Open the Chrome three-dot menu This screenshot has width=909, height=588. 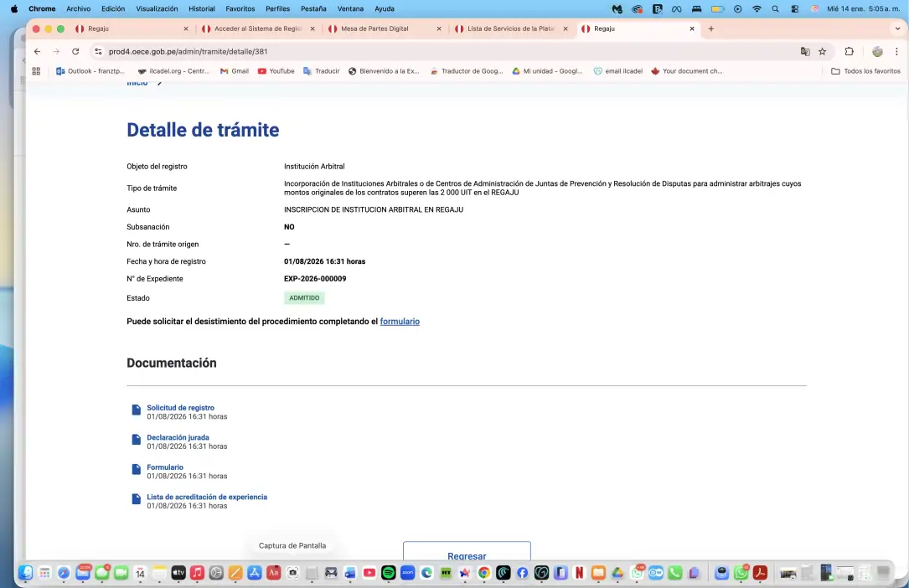point(897,51)
